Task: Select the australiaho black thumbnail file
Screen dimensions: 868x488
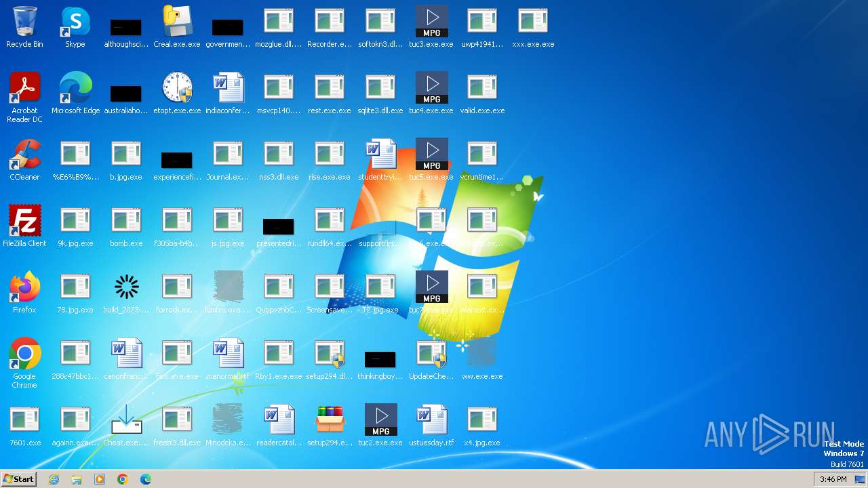Action: pos(125,94)
